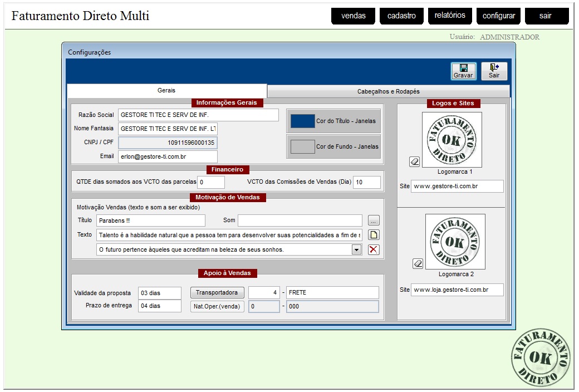The height and width of the screenshot is (392, 579).
Task: Click the Sair exit door icon
Action: pos(494,71)
